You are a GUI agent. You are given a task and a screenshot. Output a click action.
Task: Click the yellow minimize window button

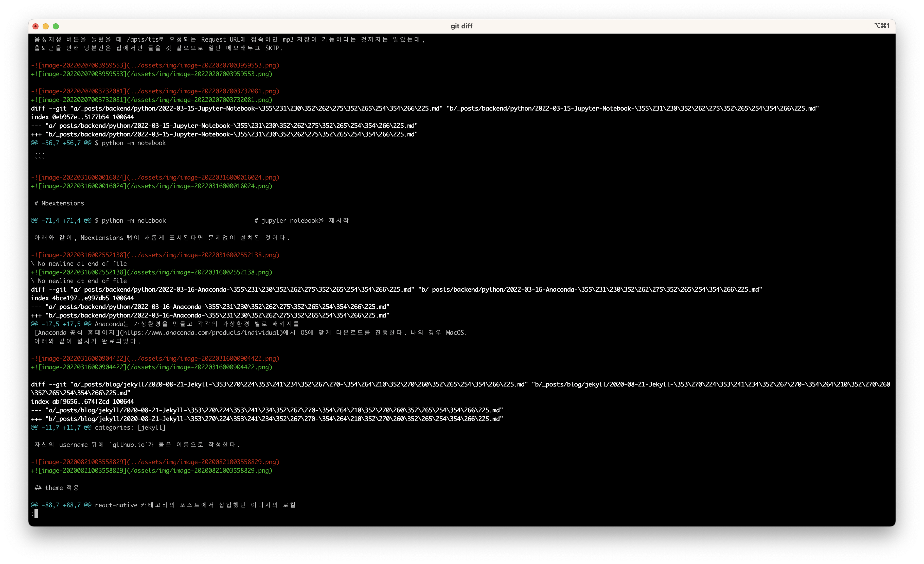click(46, 26)
